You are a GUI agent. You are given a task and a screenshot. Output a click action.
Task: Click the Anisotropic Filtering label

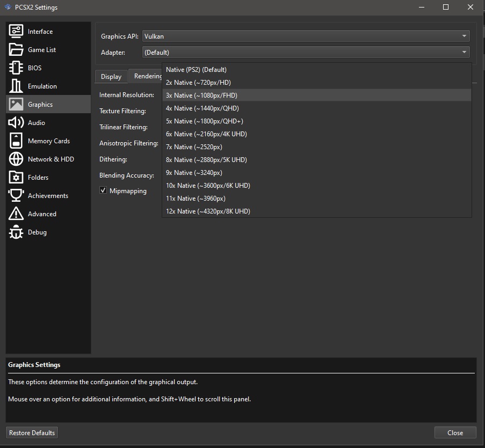tap(129, 143)
